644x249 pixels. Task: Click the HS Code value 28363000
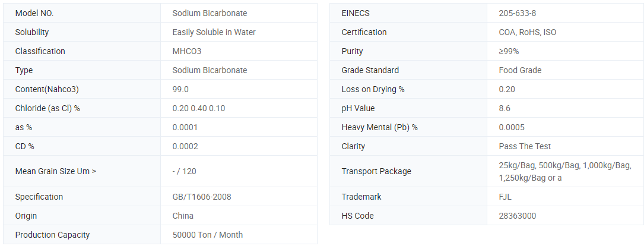pos(517,216)
